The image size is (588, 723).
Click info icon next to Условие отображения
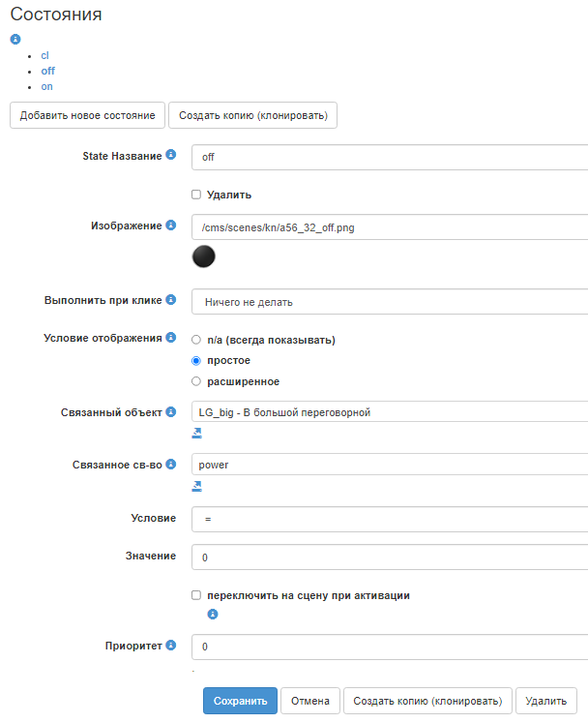pyautogui.click(x=171, y=338)
